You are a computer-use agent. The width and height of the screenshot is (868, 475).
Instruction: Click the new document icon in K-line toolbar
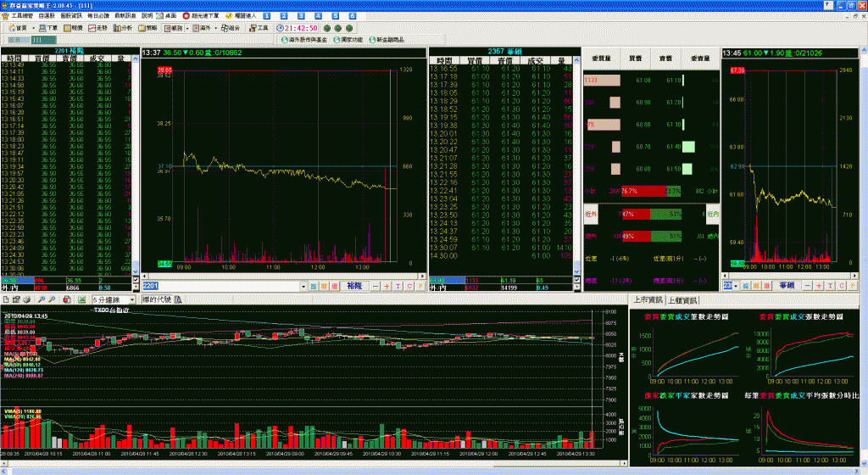click(x=6, y=299)
